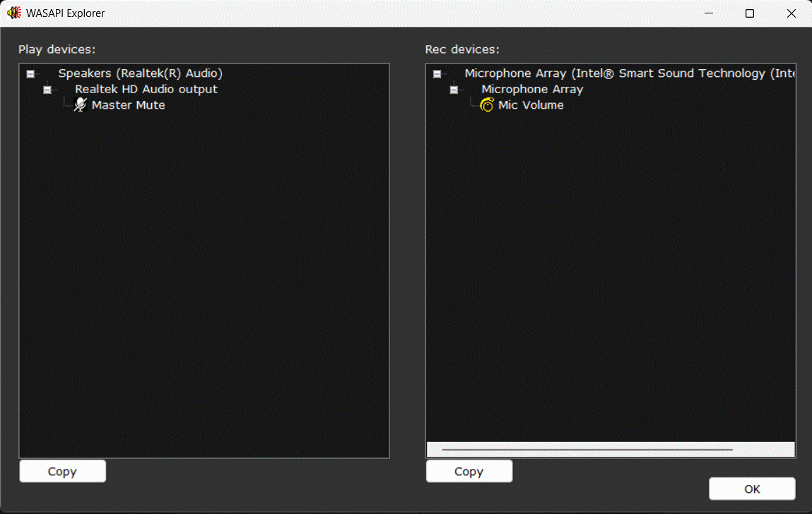Select the Realtek HD Audio output text
812x514 pixels.
[x=146, y=90]
